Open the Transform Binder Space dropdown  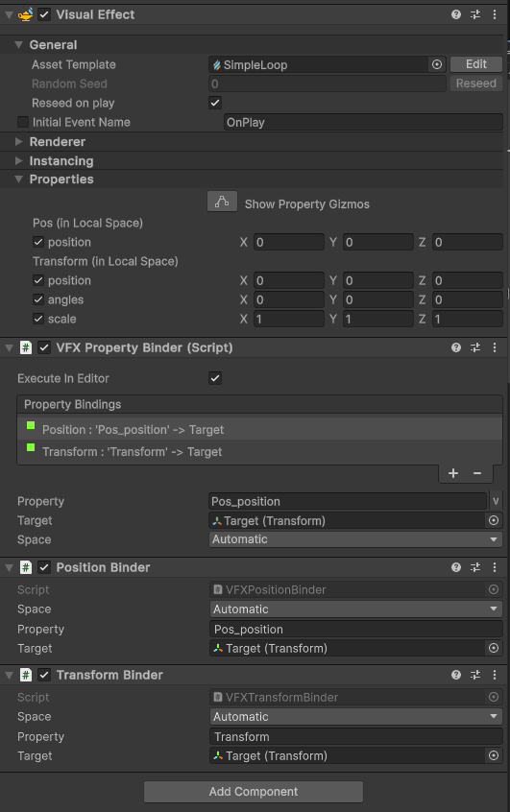[355, 717]
